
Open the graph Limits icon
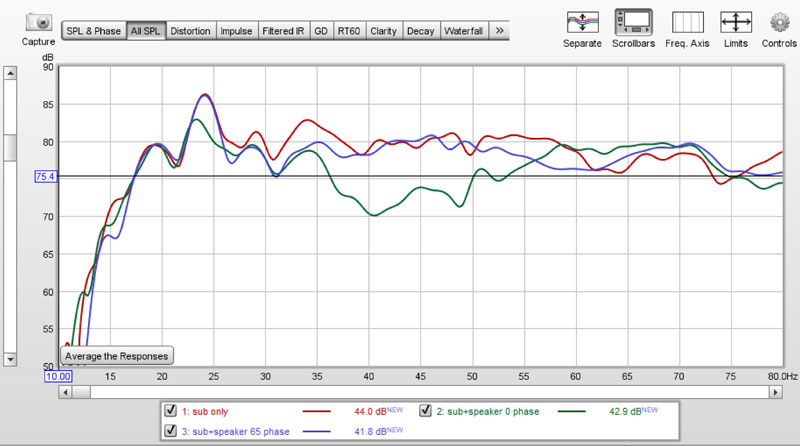click(x=736, y=21)
